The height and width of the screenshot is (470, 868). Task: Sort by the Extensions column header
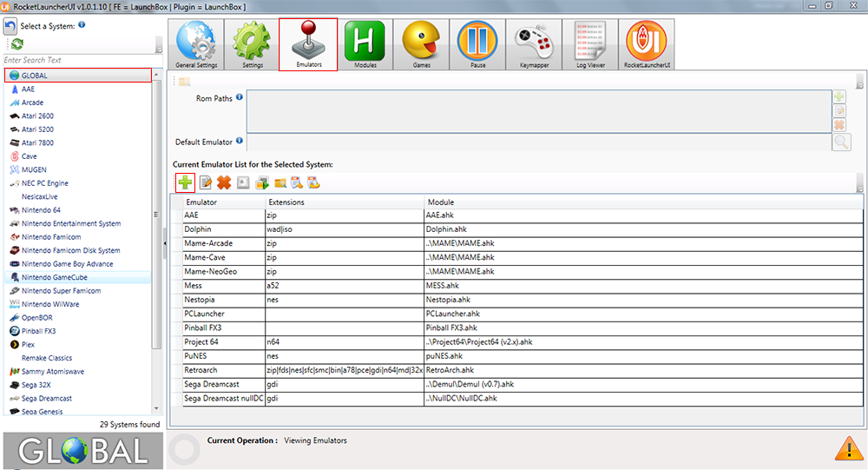point(345,202)
